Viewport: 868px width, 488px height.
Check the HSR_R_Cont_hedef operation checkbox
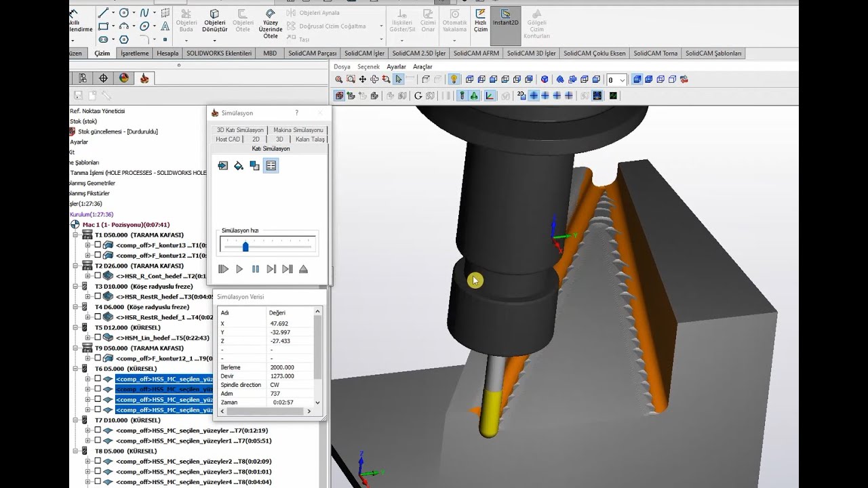[98, 276]
